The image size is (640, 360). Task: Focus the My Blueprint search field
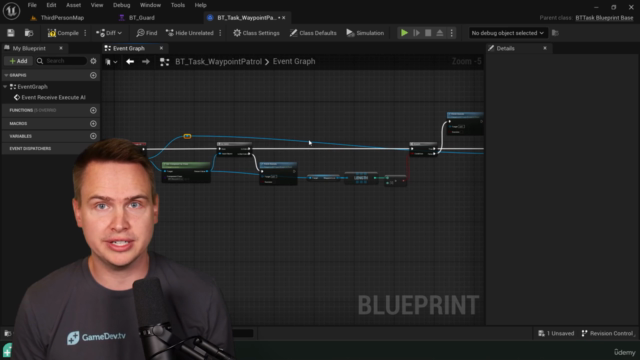coord(61,61)
